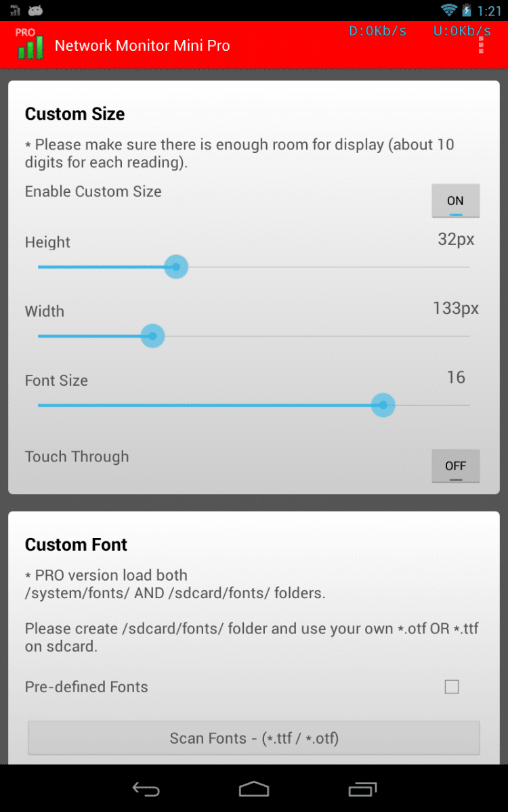Turn on the Touch Through toggle
The image size is (508, 812).
(x=455, y=466)
